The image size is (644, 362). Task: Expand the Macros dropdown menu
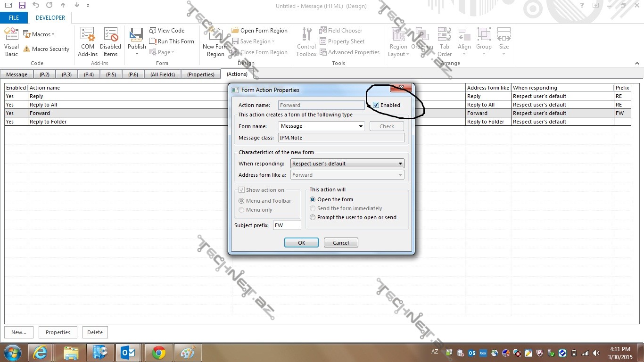tap(39, 34)
